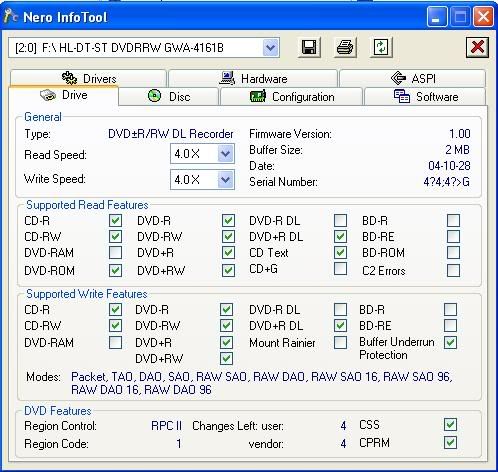The image size is (498, 472).
Task: Click the Print printer icon
Action: click(x=345, y=47)
